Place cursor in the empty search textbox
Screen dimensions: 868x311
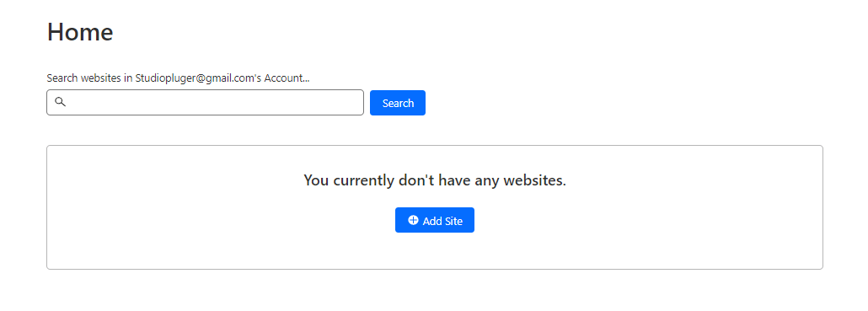pyautogui.click(x=205, y=103)
